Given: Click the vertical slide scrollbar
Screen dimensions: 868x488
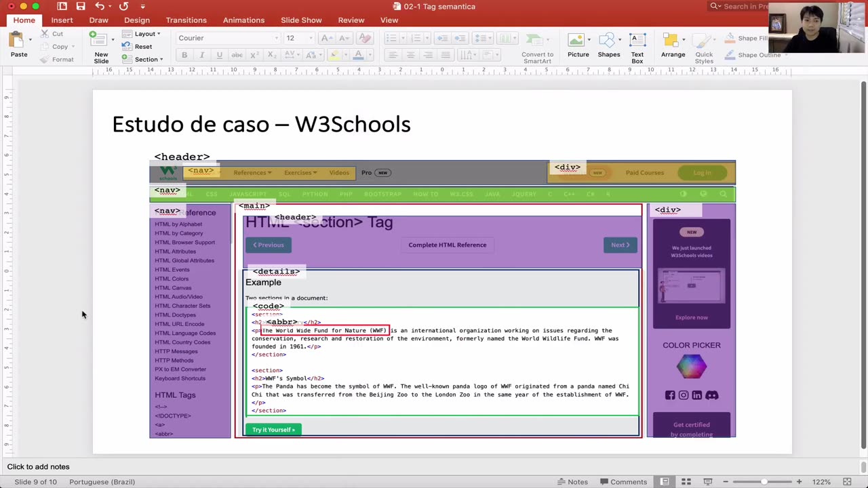Looking at the screenshot, I should pyautogui.click(x=863, y=265).
